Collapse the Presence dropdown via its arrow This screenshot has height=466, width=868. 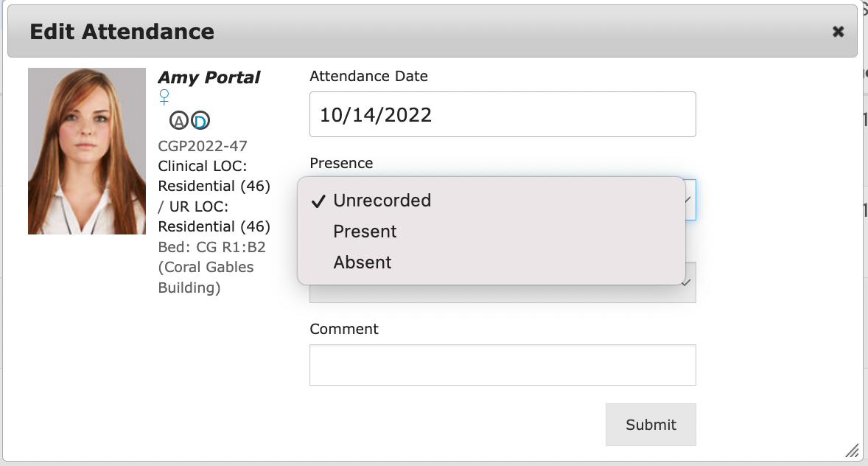click(688, 200)
